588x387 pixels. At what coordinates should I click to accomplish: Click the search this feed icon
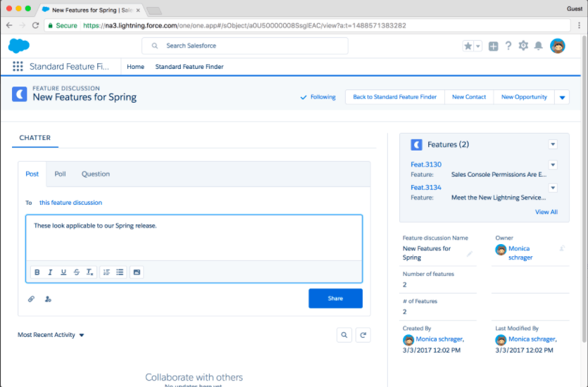[344, 335]
